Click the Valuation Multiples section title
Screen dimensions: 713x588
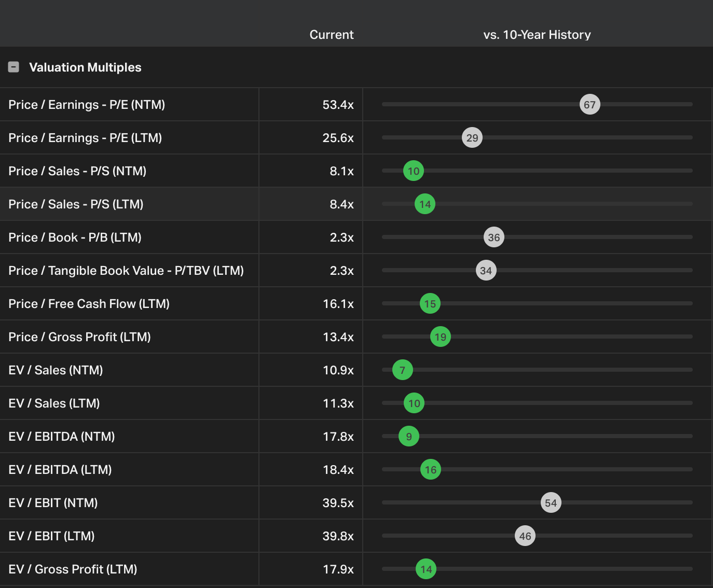(85, 67)
